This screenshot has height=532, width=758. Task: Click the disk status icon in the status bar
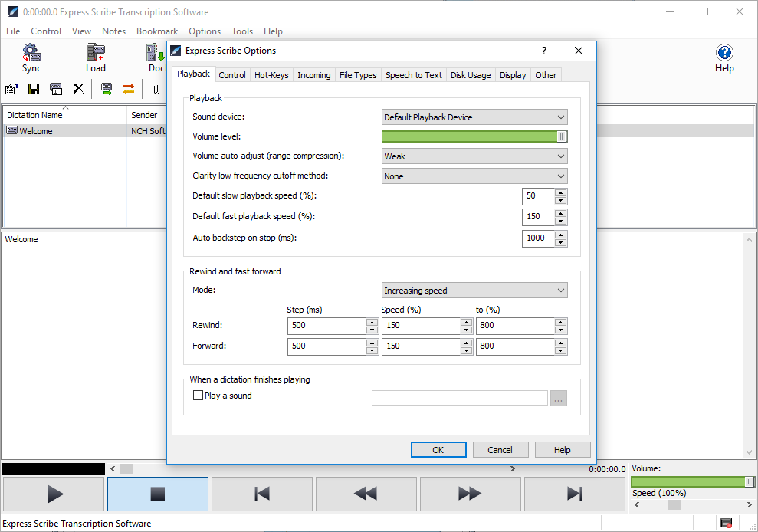(726, 523)
